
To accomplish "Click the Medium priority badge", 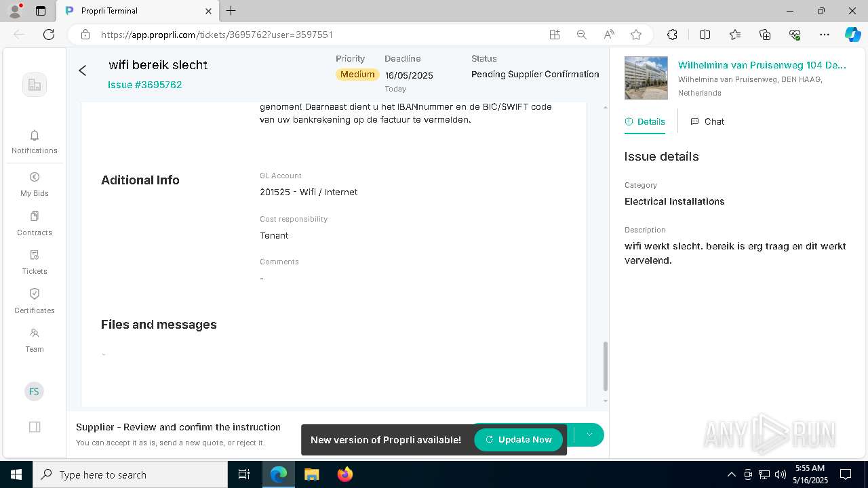I will point(357,75).
